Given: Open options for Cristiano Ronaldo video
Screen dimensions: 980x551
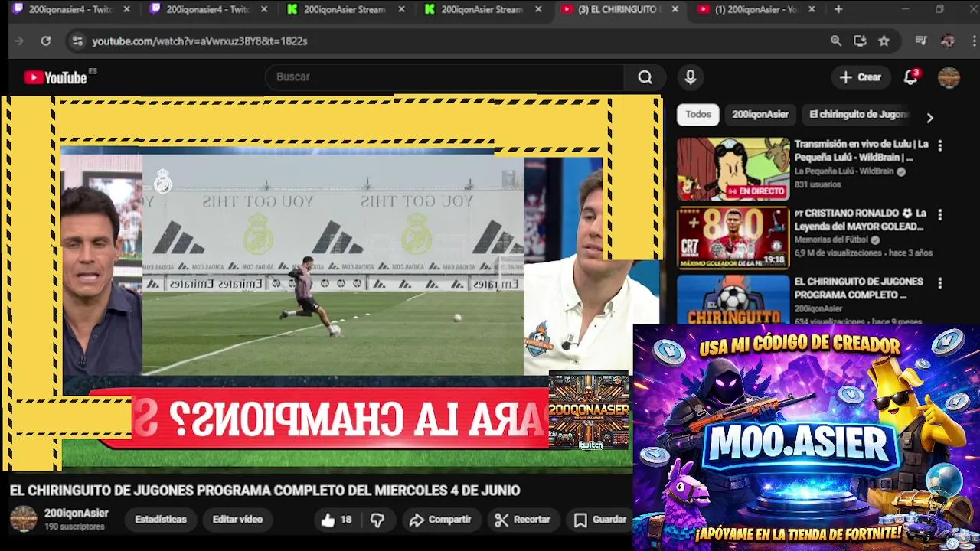Looking at the screenshot, I should click(x=940, y=215).
